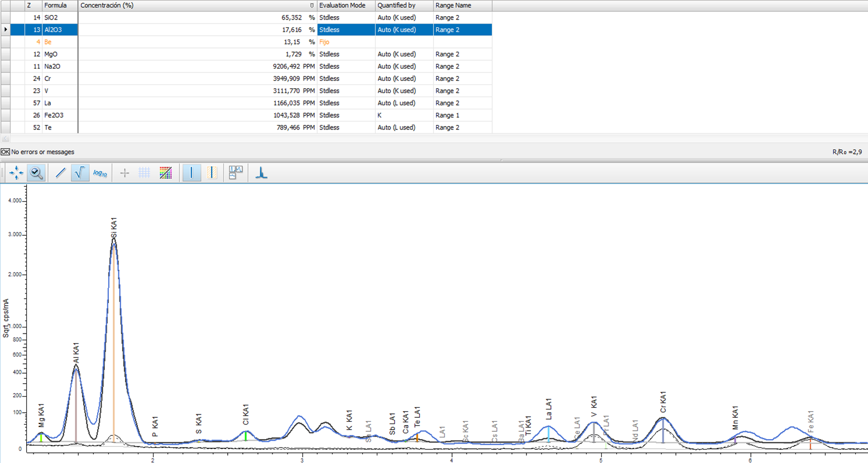Select the Na2O formula cell

(60, 67)
